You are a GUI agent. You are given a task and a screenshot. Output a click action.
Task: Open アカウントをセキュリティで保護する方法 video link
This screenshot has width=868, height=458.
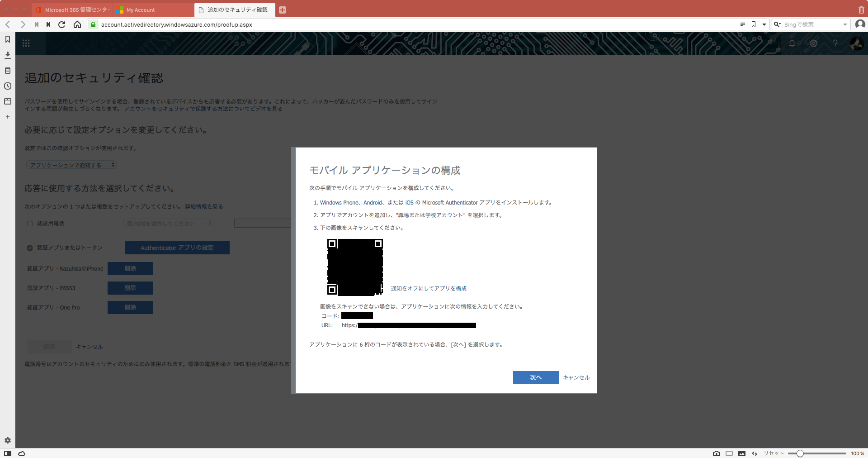coord(203,109)
